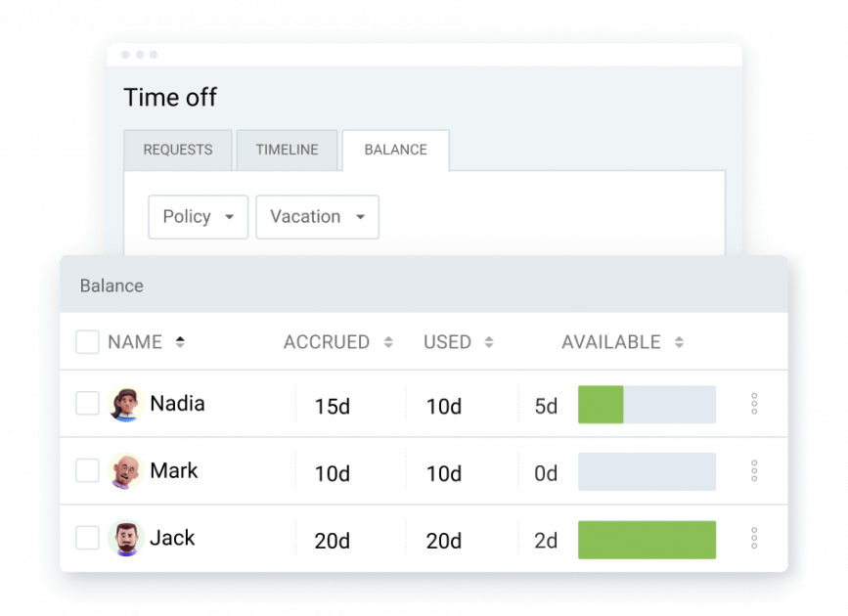This screenshot has height=616, width=848.
Task: Click Nadia's available days progress bar
Action: coord(647,405)
